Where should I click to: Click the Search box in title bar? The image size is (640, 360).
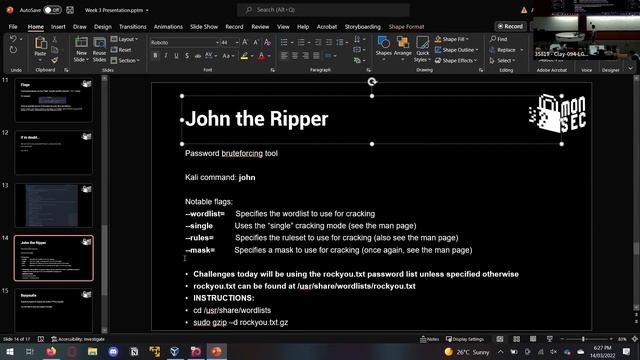tap(323, 10)
